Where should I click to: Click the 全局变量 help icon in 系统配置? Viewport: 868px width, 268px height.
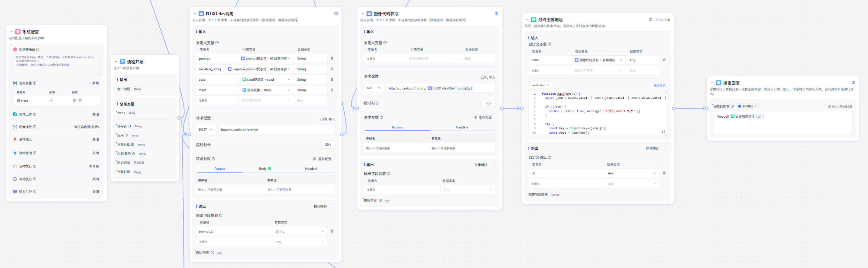tap(35, 83)
